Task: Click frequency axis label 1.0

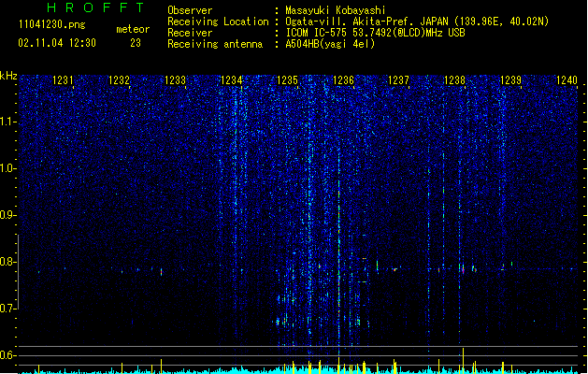Action: [7, 168]
